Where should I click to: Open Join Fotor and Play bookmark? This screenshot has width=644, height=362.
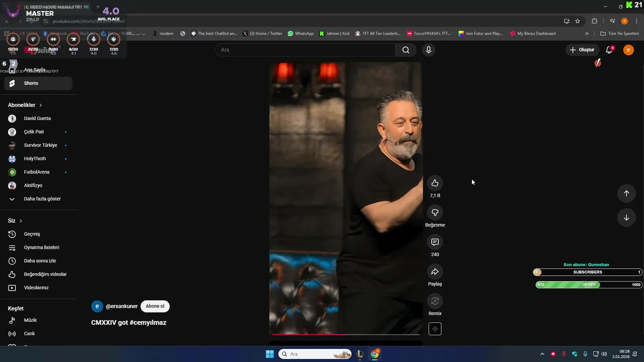(x=480, y=34)
